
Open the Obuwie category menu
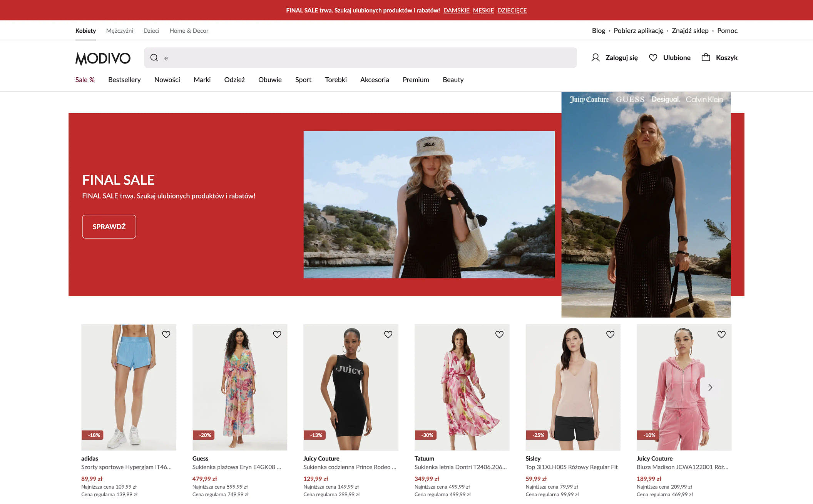click(x=270, y=80)
